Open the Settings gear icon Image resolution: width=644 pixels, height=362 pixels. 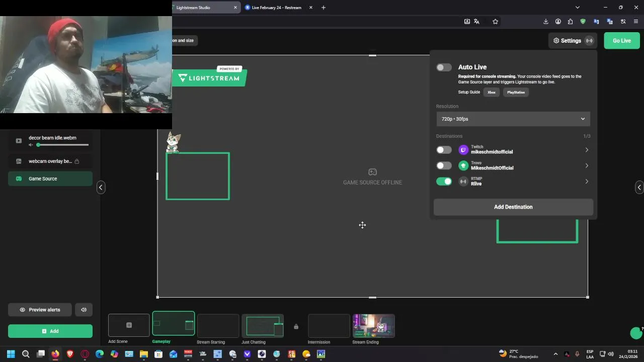pyautogui.click(x=556, y=41)
